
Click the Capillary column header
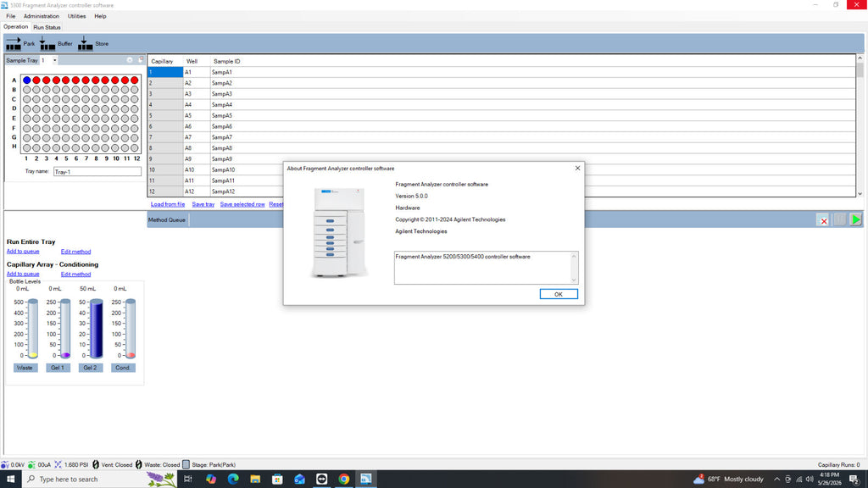coord(162,61)
